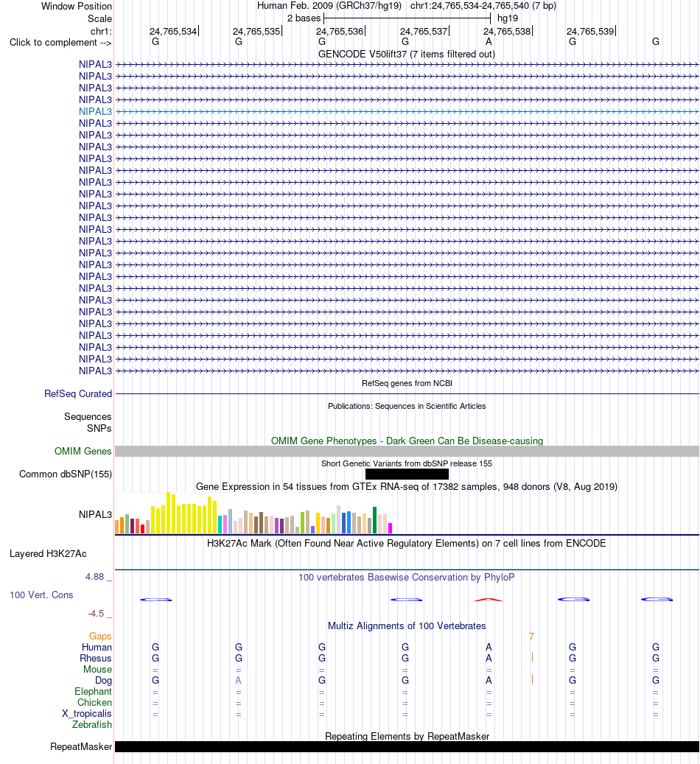700x764 pixels.
Task: Click the 'Layered H3K27Ac' track label
Action: 48,553
